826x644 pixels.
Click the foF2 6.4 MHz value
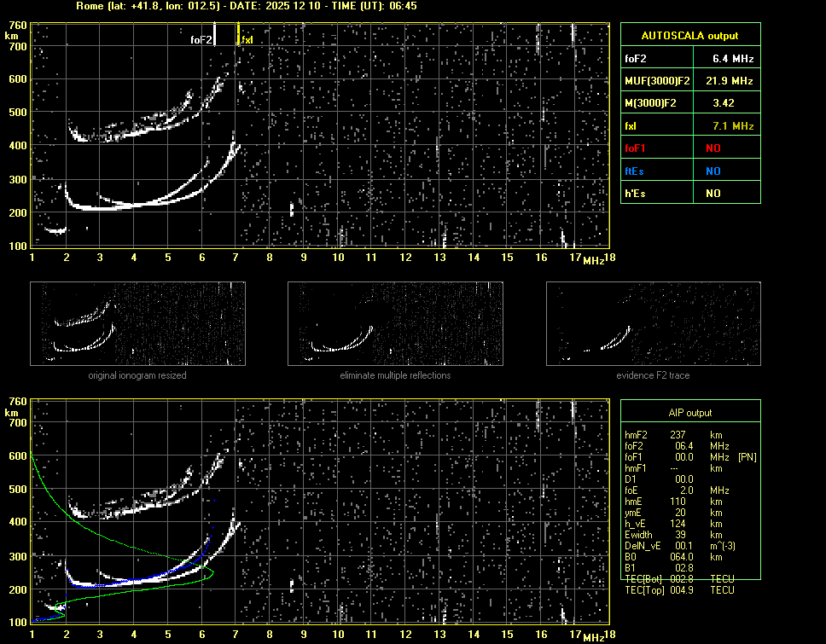[x=733, y=59]
